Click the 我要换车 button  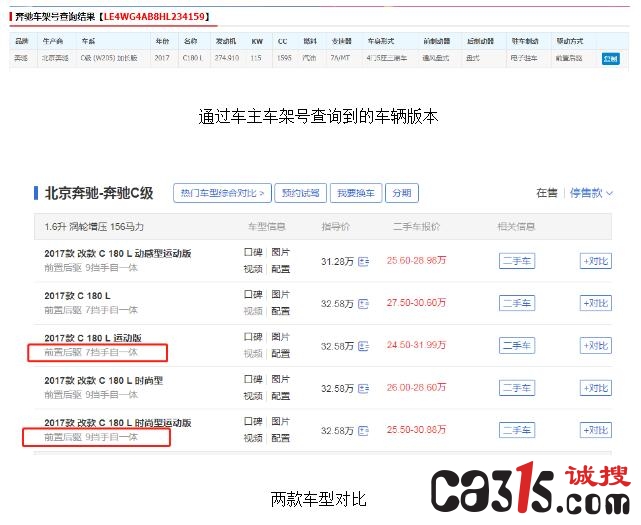click(356, 193)
